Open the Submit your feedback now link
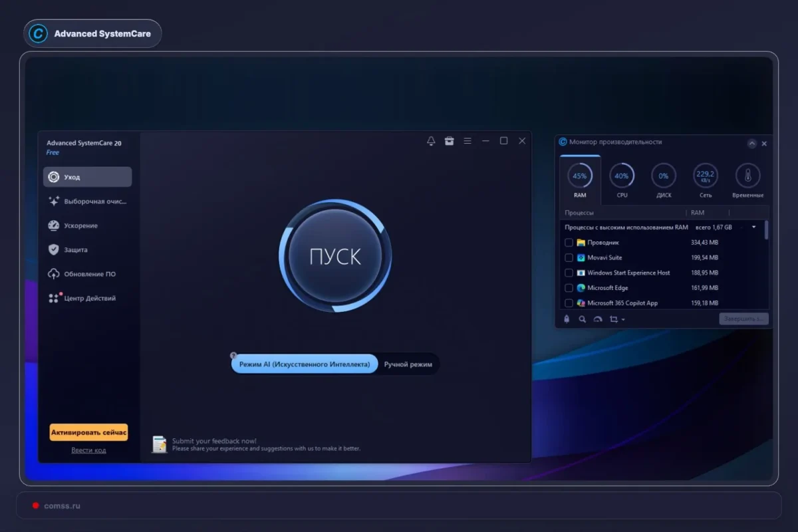Viewport: 798px width, 532px height. pos(214,441)
